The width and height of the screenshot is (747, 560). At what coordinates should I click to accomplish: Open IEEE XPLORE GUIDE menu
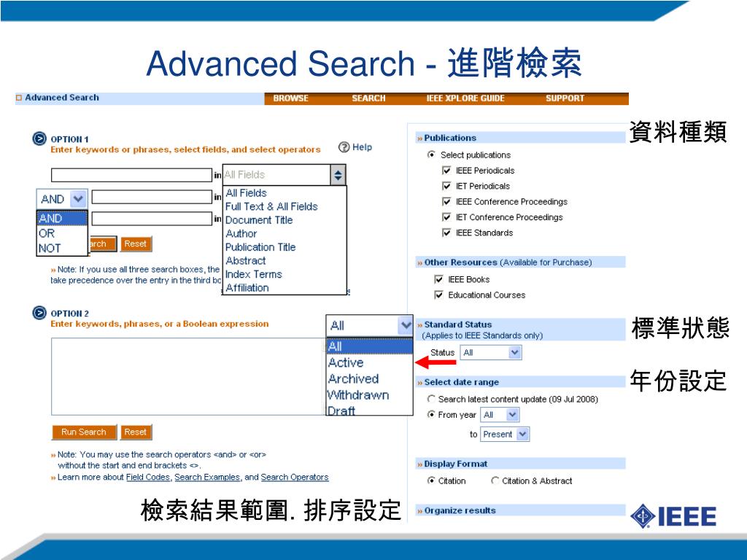coord(465,98)
